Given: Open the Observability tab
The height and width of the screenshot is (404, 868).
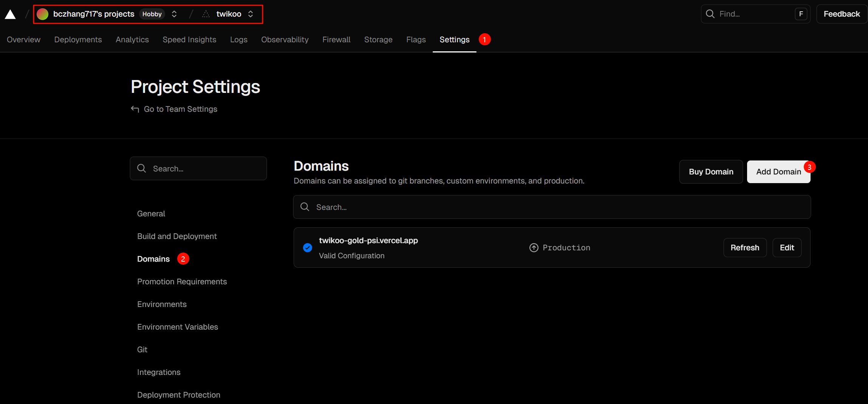Looking at the screenshot, I should click(x=285, y=40).
